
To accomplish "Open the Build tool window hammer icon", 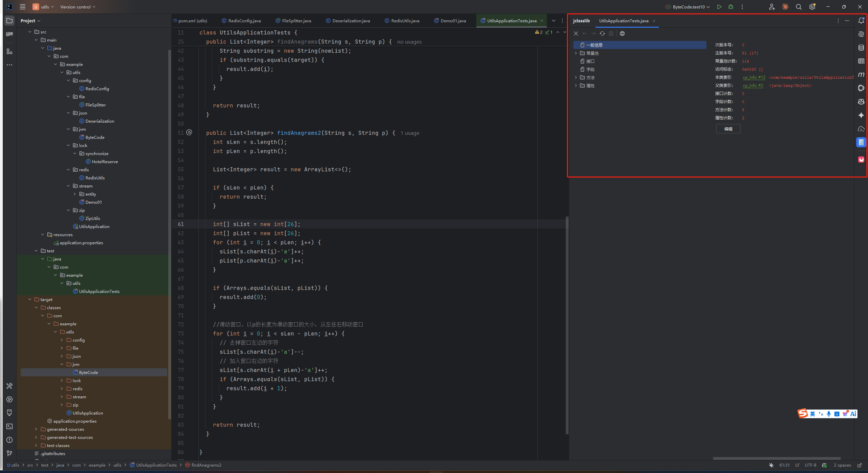I will pyautogui.click(x=9, y=386).
